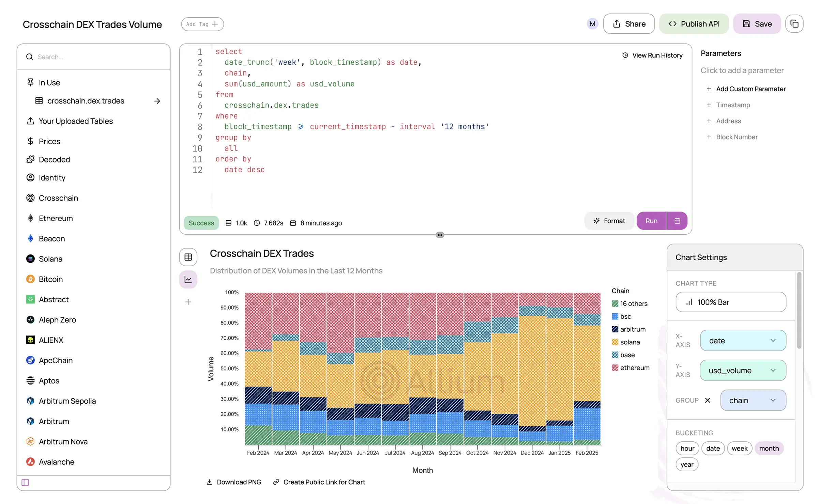Open the Crosschain schema section
This screenshot has height=504, width=818.
(x=58, y=198)
